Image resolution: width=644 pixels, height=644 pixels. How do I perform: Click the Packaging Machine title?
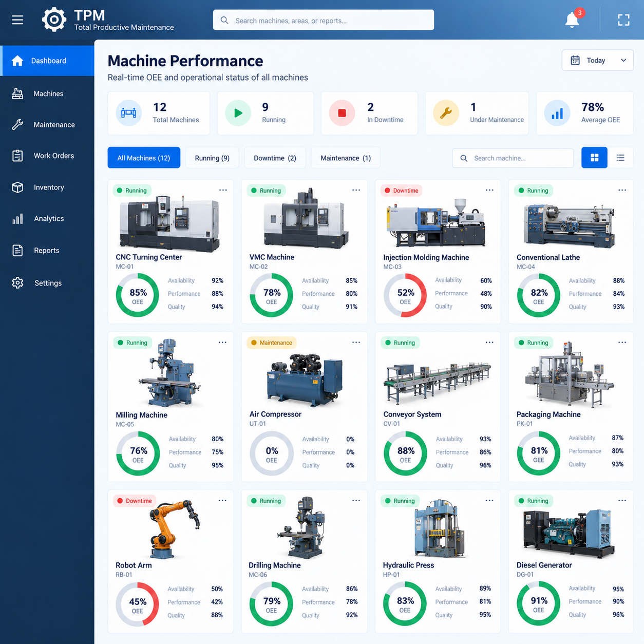coord(548,414)
